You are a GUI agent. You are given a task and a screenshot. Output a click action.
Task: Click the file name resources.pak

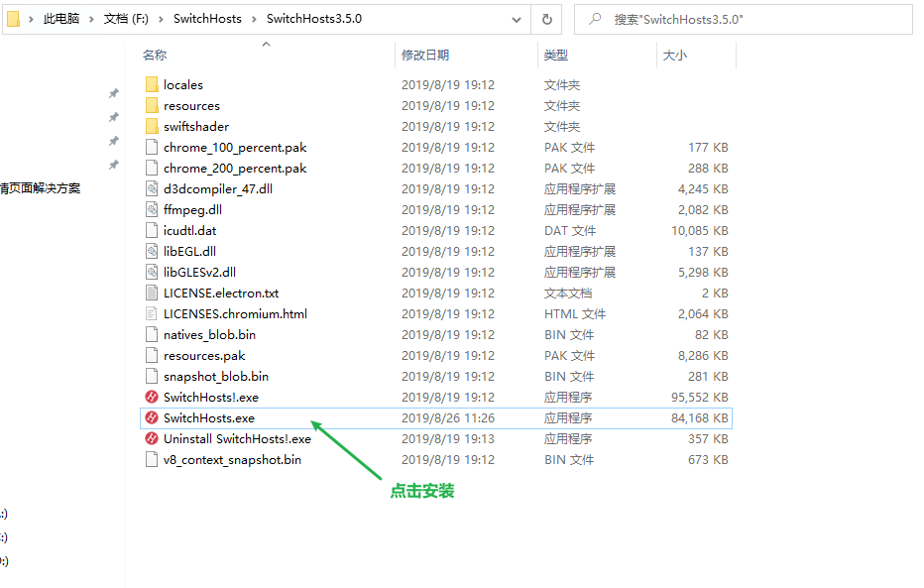pos(204,355)
